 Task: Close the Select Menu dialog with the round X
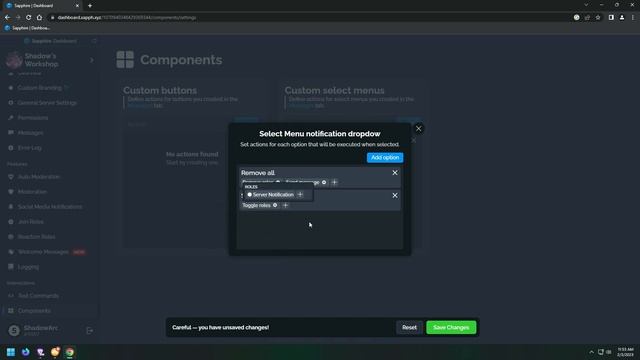point(418,129)
